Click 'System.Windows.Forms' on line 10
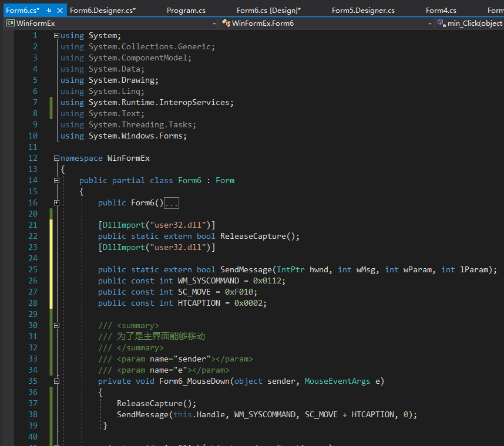This screenshot has width=504, height=446. coord(135,136)
